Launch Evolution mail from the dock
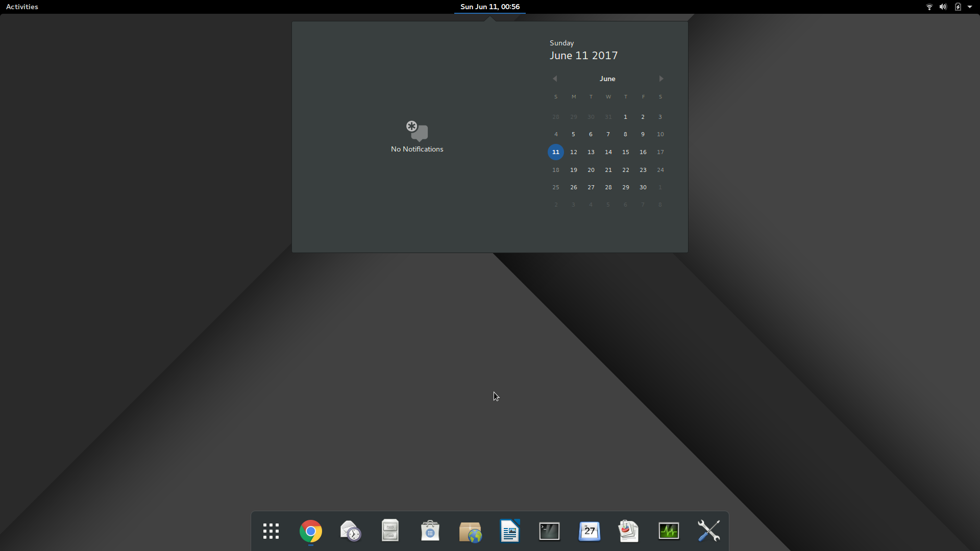The height and width of the screenshot is (551, 980). click(350, 531)
